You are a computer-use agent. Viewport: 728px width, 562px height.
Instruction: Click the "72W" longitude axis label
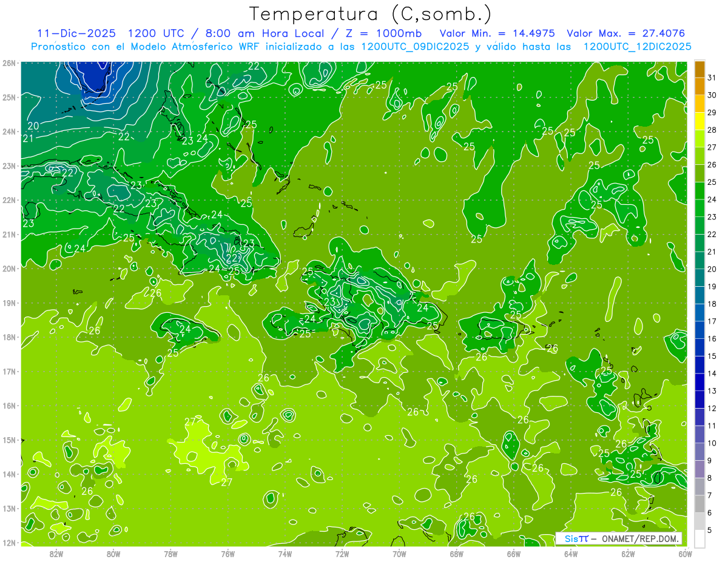tap(342, 554)
